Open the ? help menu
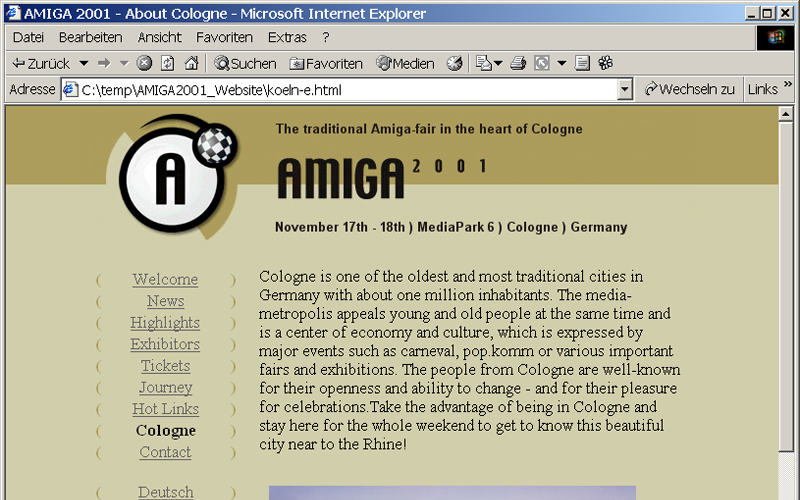The image size is (800, 500). click(x=326, y=37)
